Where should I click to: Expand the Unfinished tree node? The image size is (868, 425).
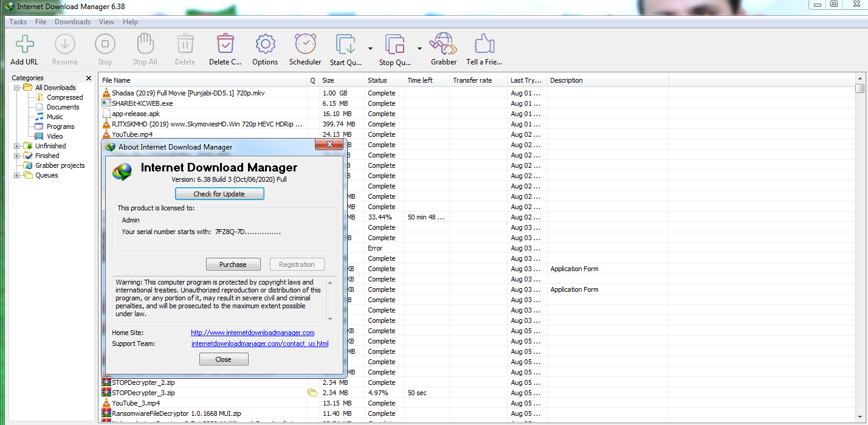tap(17, 146)
